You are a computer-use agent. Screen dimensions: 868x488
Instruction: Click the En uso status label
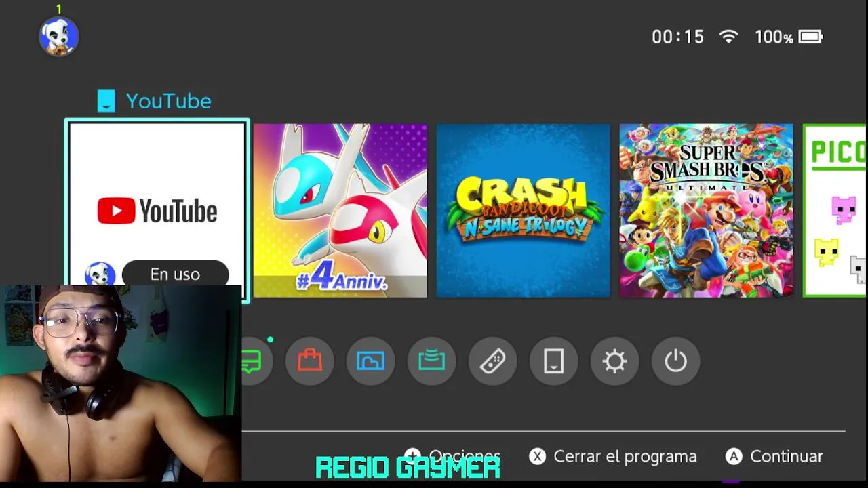tap(175, 274)
